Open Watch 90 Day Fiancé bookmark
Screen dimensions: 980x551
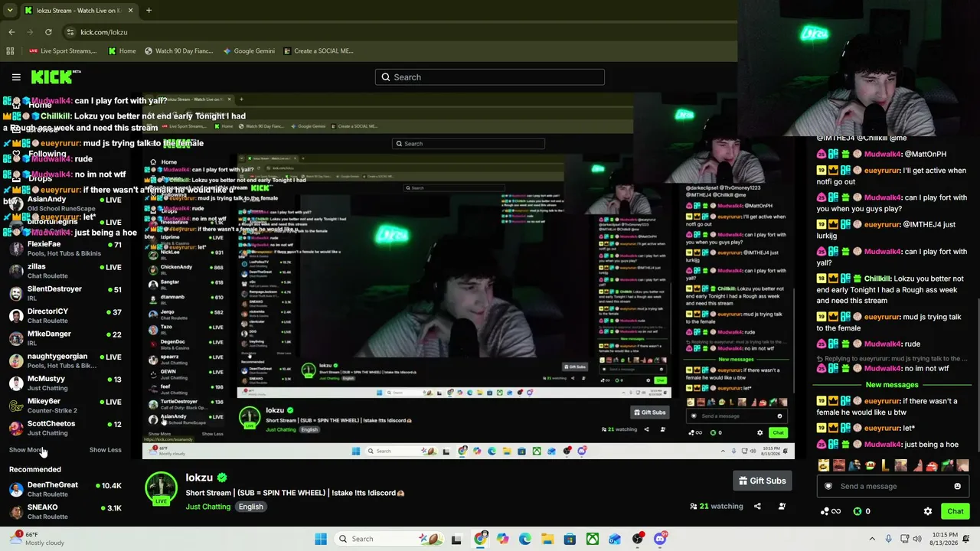click(x=178, y=51)
